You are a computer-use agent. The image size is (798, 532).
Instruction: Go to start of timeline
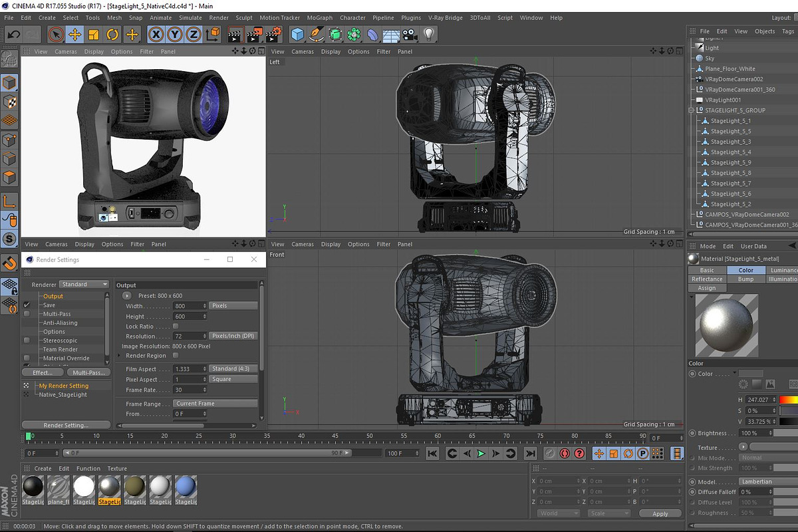tap(432, 454)
